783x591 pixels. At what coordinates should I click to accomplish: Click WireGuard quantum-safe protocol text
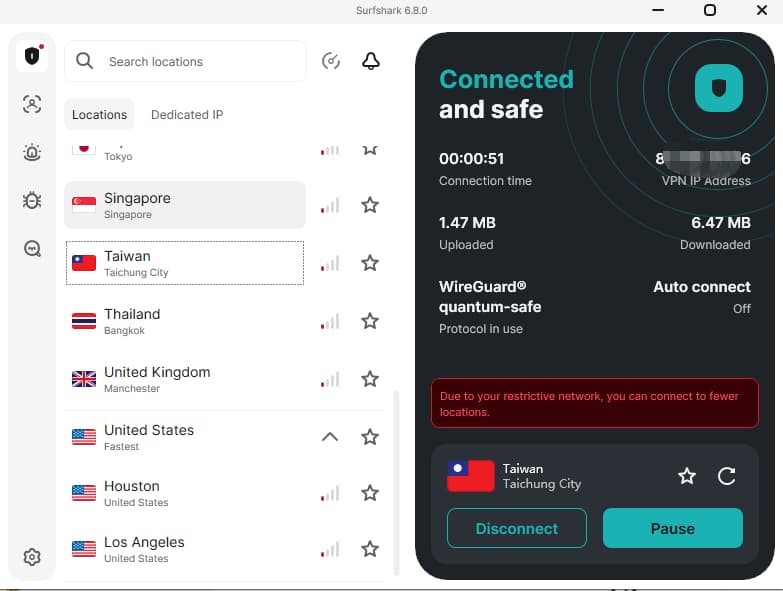point(490,296)
